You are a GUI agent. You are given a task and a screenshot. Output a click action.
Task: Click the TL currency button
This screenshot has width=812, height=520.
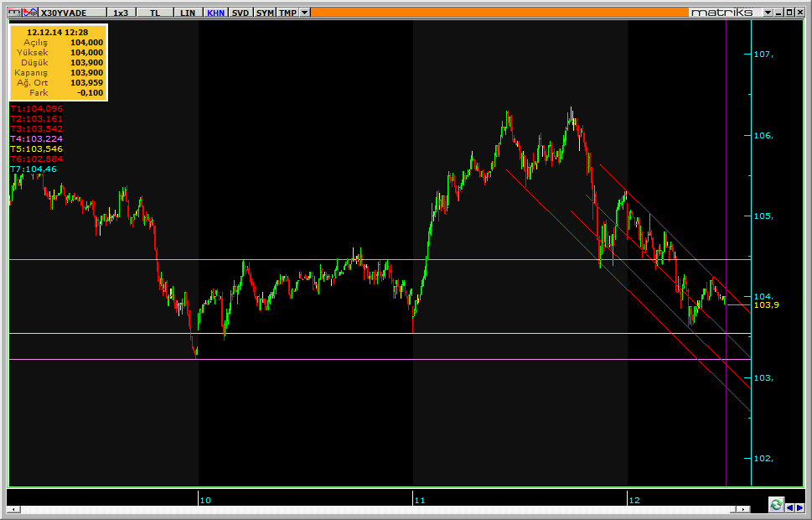(x=155, y=13)
